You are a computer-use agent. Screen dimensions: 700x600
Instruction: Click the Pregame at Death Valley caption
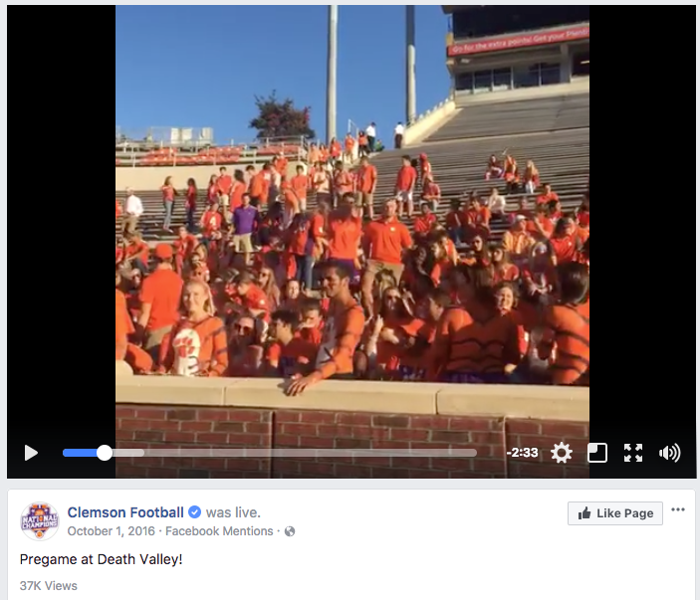point(101,559)
